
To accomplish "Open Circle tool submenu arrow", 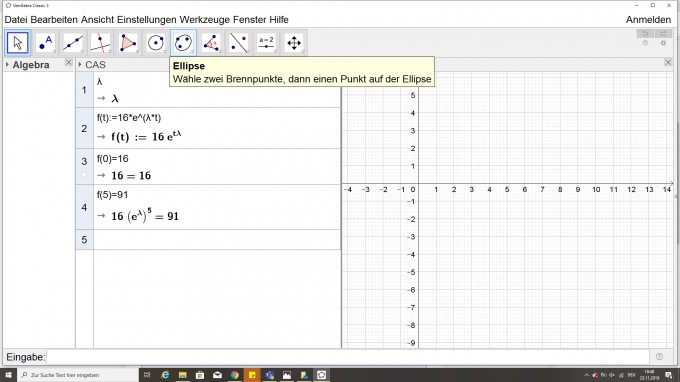I will pos(165,52).
